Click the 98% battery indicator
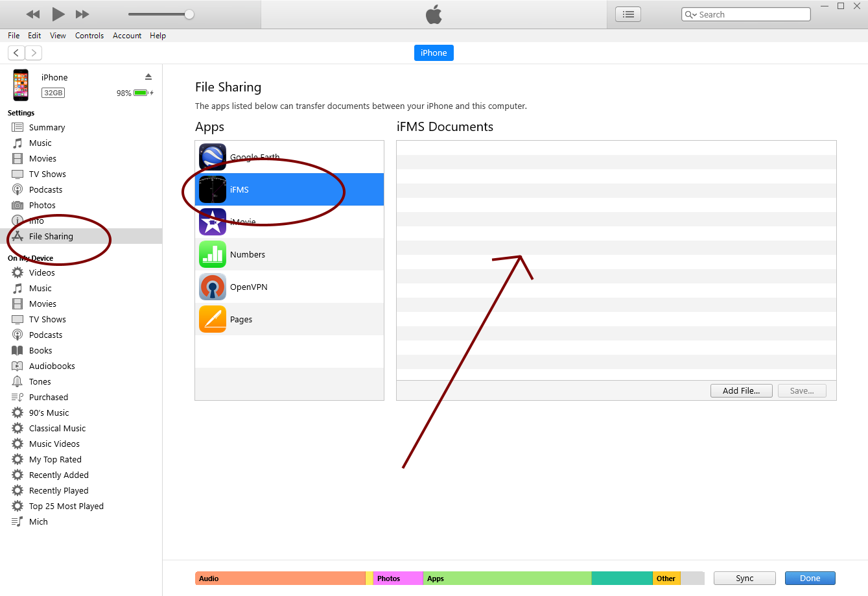Image resolution: width=868 pixels, height=596 pixels. (135, 93)
